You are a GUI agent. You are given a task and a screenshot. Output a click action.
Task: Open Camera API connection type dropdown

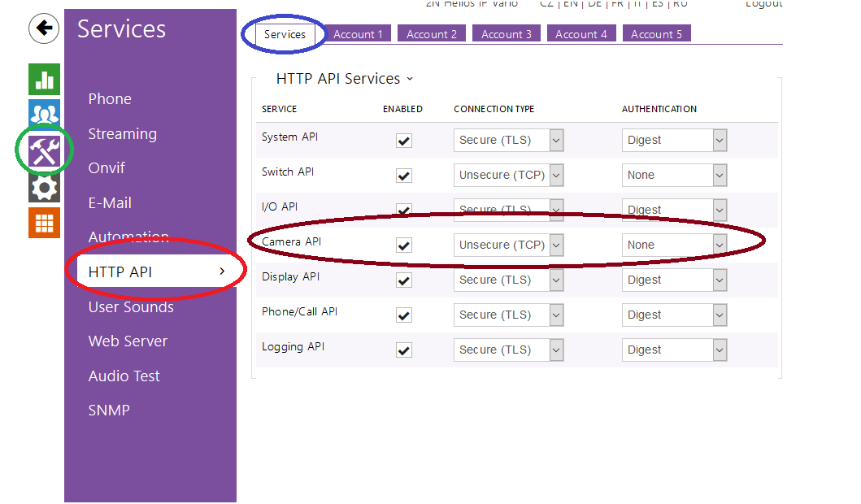[508, 245]
